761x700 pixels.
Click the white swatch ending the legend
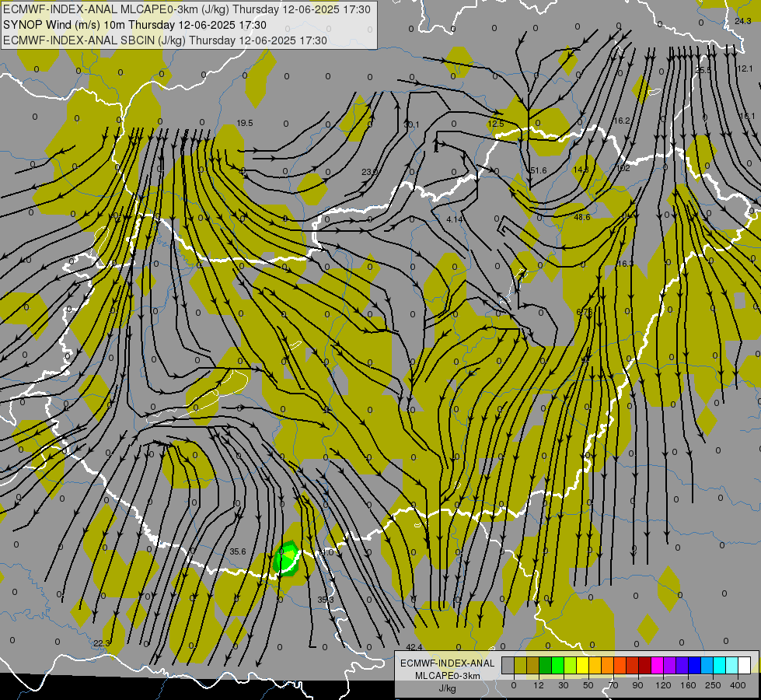pyautogui.click(x=745, y=665)
